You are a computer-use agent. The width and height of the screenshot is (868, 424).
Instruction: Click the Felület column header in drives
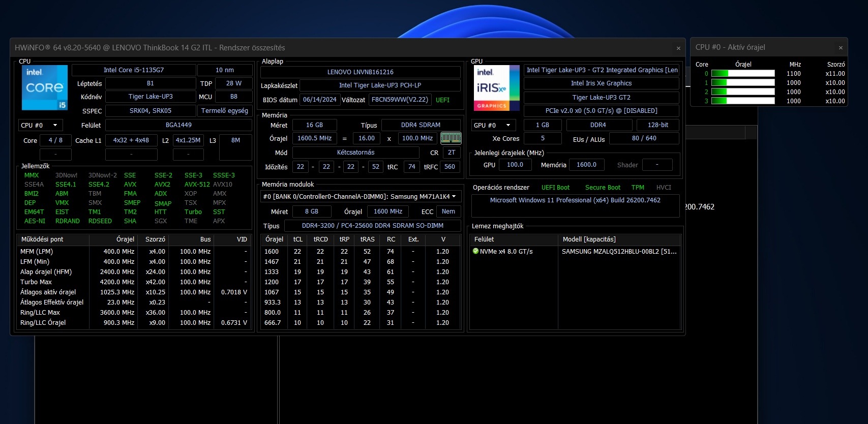pyautogui.click(x=513, y=239)
